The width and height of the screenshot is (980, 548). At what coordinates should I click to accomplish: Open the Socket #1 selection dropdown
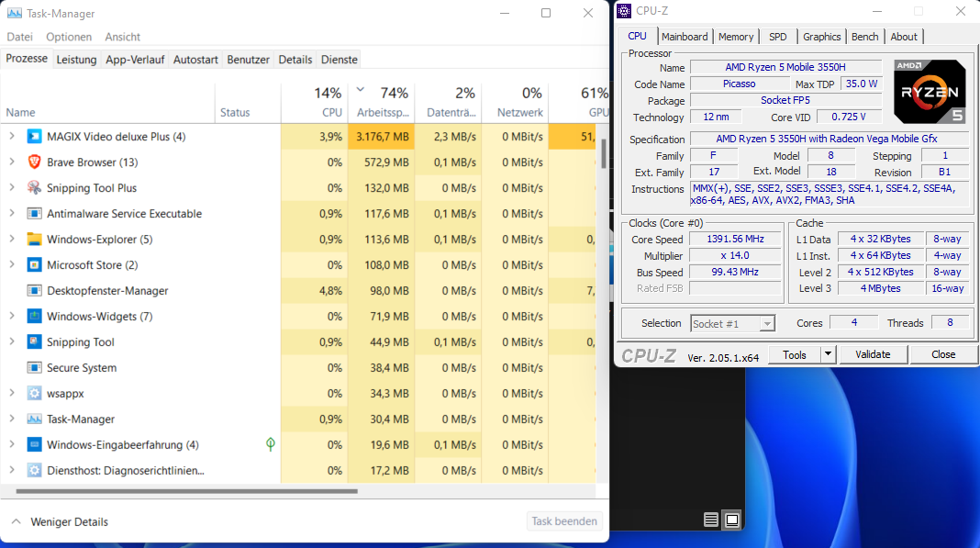[767, 323]
